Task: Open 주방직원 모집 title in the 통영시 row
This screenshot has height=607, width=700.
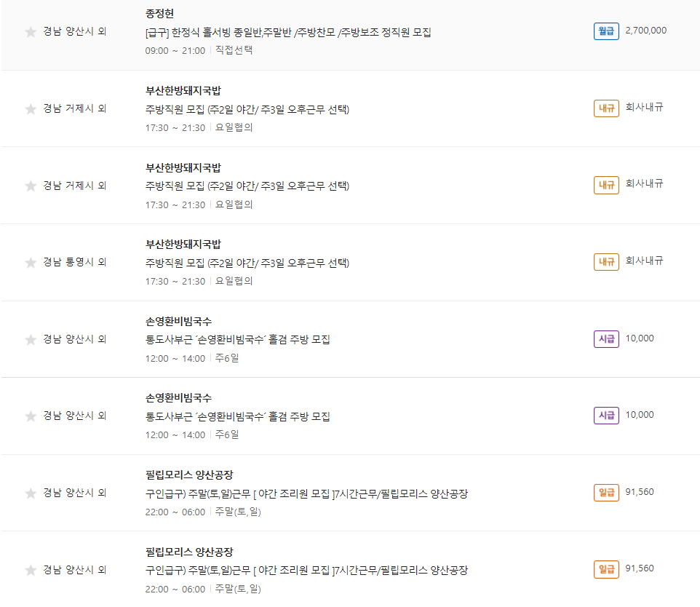Action: tap(247, 263)
